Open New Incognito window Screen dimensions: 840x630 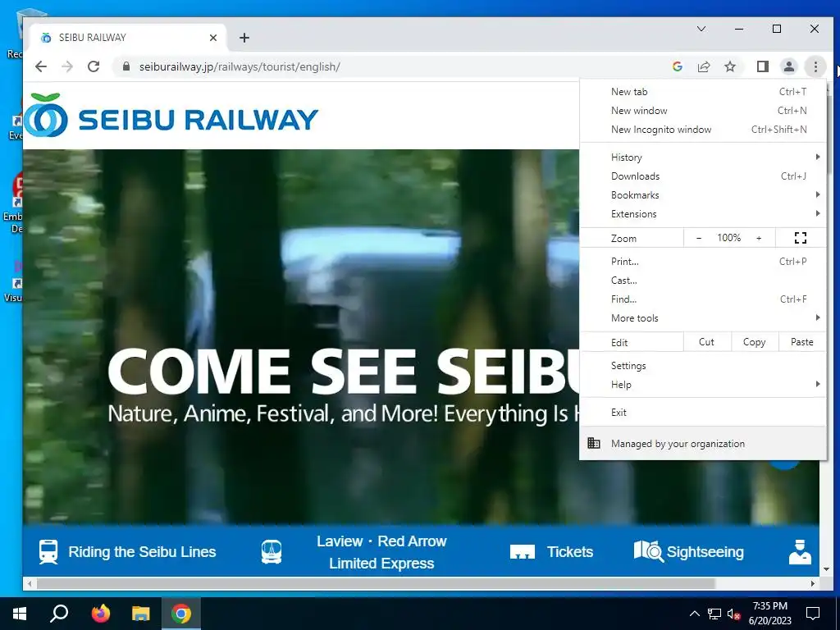[x=703, y=129]
